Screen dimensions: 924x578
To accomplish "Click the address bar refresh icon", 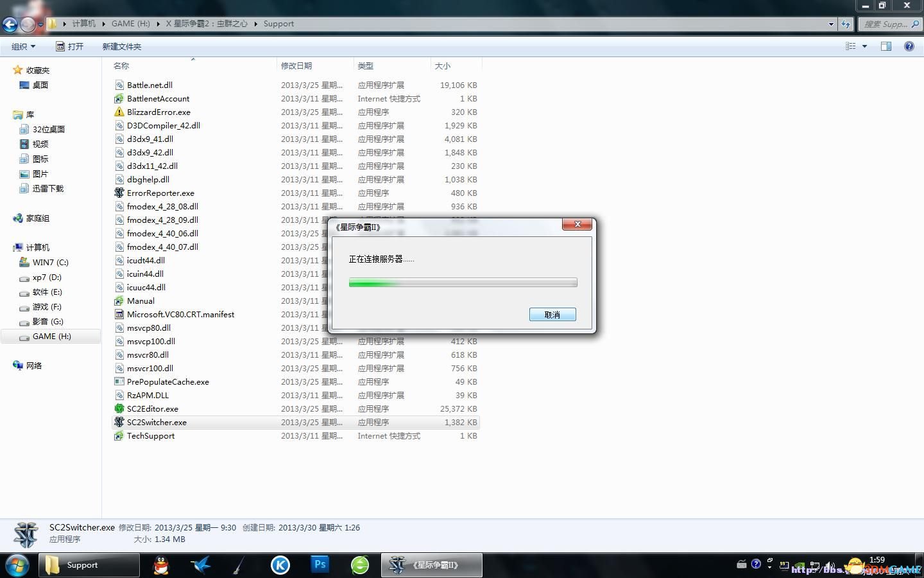I will [846, 24].
